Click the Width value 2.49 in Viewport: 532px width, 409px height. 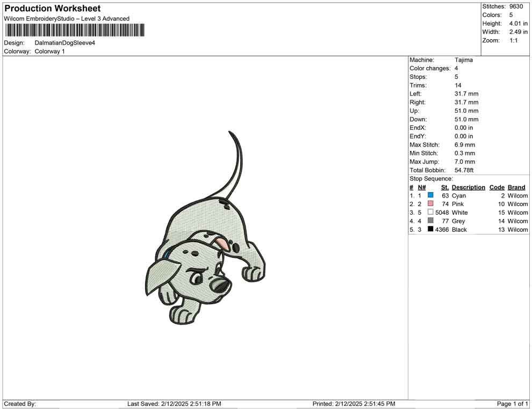[x=518, y=32]
